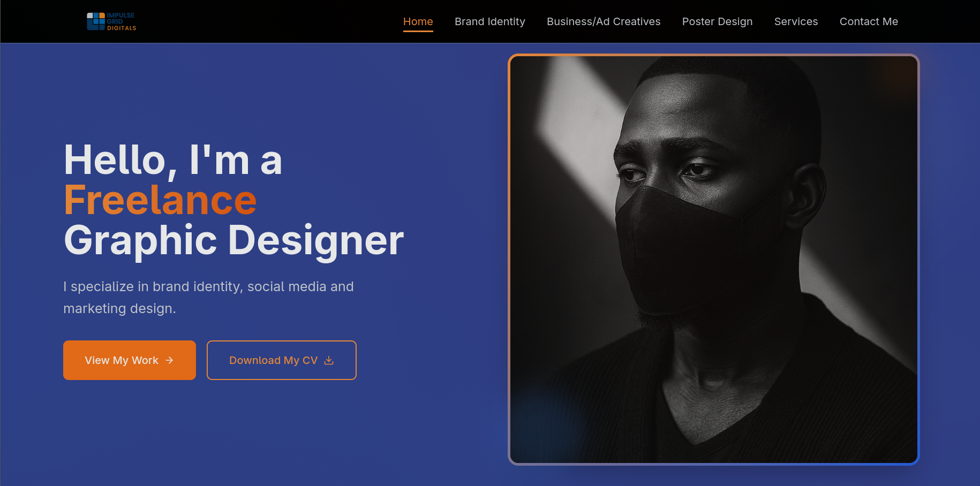This screenshot has height=486, width=980.
Task: Click the View My Work button label
Action: click(122, 360)
